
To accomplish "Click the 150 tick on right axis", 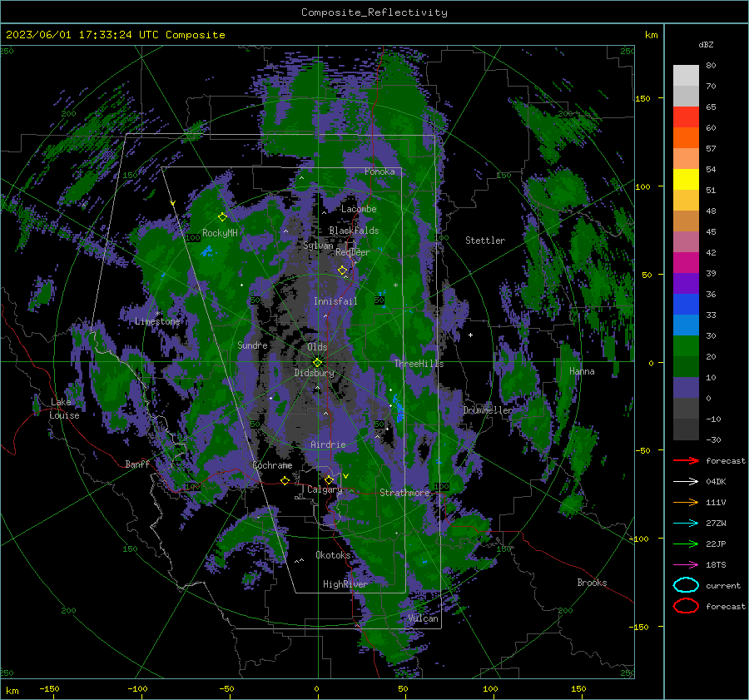I will pos(642,98).
